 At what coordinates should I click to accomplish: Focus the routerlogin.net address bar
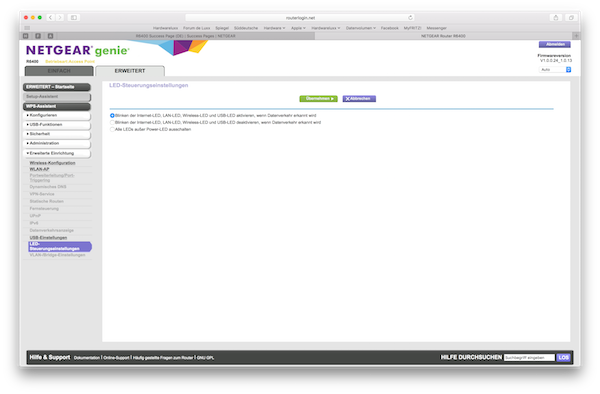tap(300, 18)
